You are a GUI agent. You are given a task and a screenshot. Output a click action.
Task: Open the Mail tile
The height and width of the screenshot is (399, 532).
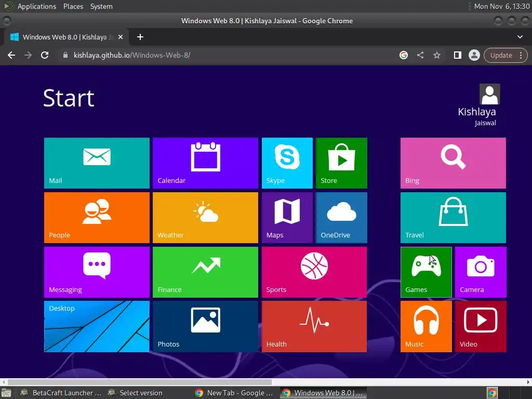(97, 163)
